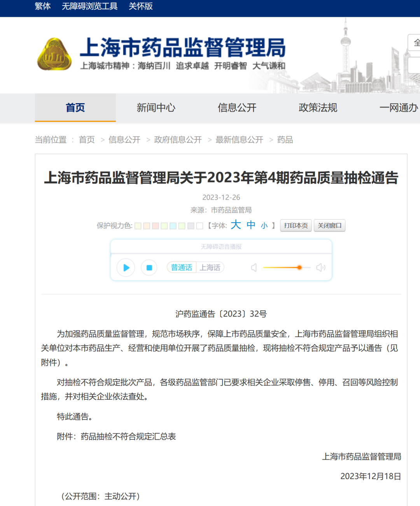The height and width of the screenshot is (506, 420).
Task: Click the signing date 2023年12月18日
Action: coord(371,476)
